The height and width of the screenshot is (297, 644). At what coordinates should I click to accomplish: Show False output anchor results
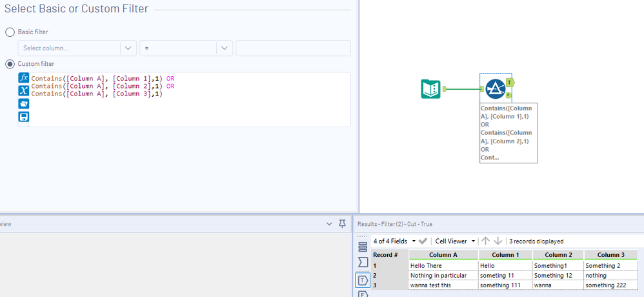(363, 294)
